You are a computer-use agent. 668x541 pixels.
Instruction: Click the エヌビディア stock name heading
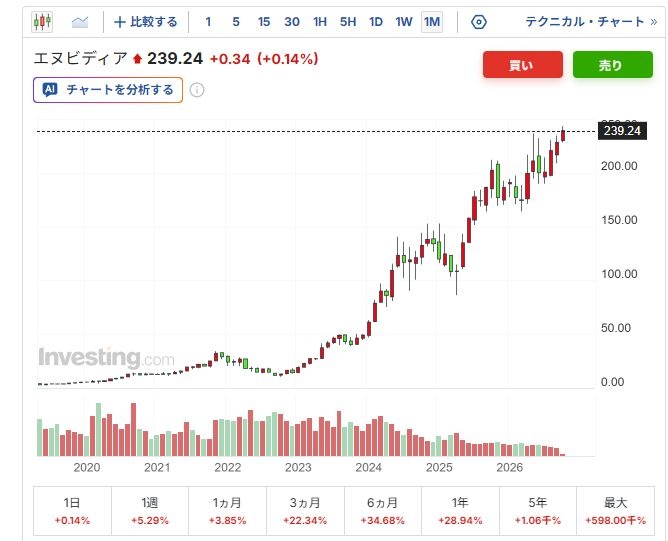pyautogui.click(x=81, y=58)
